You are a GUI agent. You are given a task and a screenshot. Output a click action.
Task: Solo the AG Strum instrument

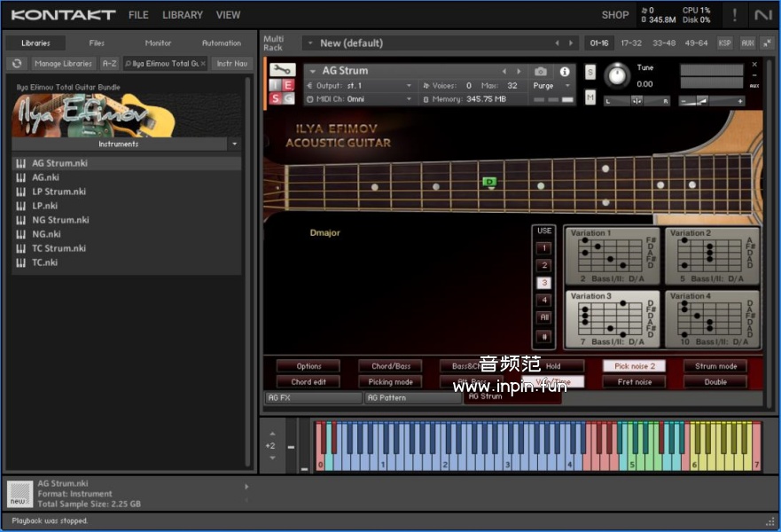pyautogui.click(x=590, y=72)
